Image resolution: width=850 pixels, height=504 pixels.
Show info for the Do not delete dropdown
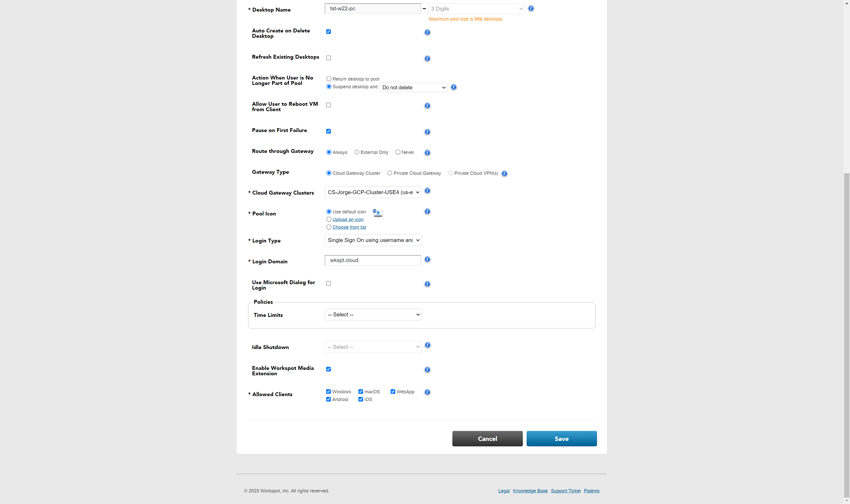pyautogui.click(x=453, y=87)
